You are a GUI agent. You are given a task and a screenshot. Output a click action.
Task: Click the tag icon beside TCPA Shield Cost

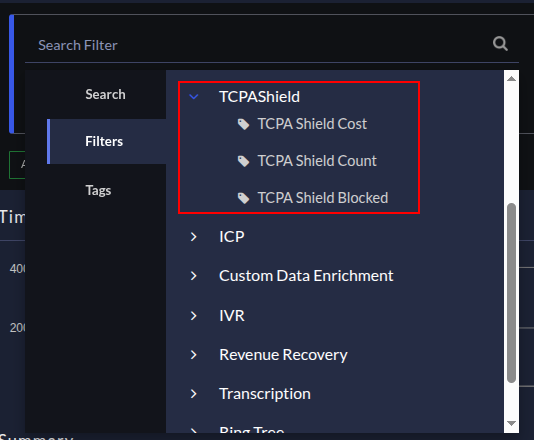(x=243, y=124)
